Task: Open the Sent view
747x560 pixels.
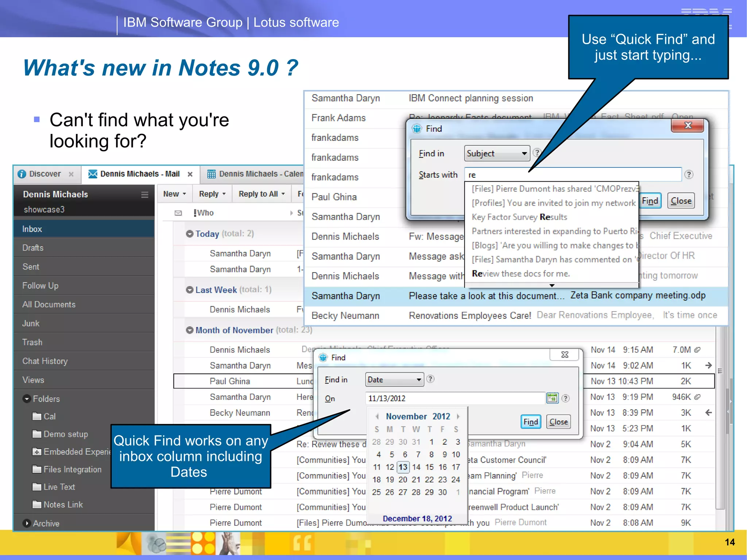Action: [x=84, y=267]
